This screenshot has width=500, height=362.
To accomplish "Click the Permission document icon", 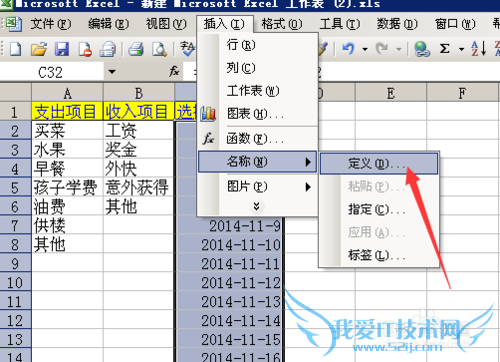I will coord(85,49).
